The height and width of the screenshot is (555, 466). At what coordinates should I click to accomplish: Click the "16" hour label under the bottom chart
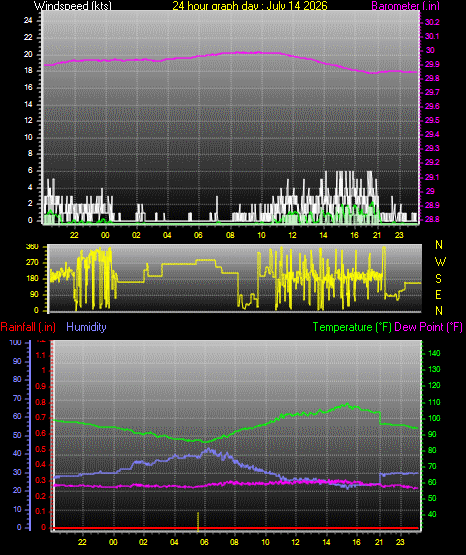click(x=357, y=542)
